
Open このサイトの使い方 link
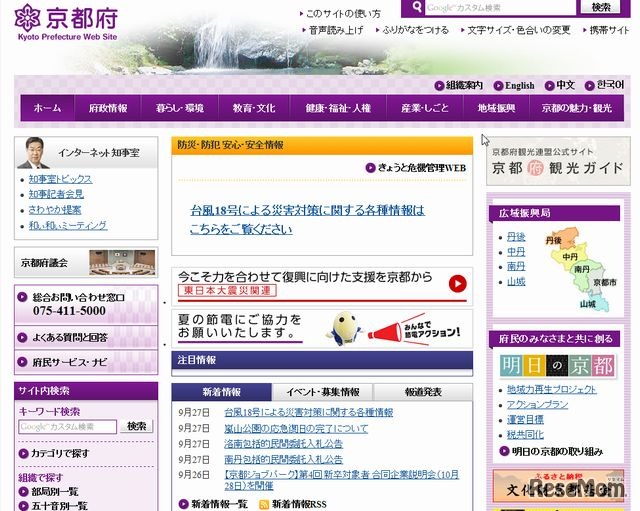click(343, 14)
